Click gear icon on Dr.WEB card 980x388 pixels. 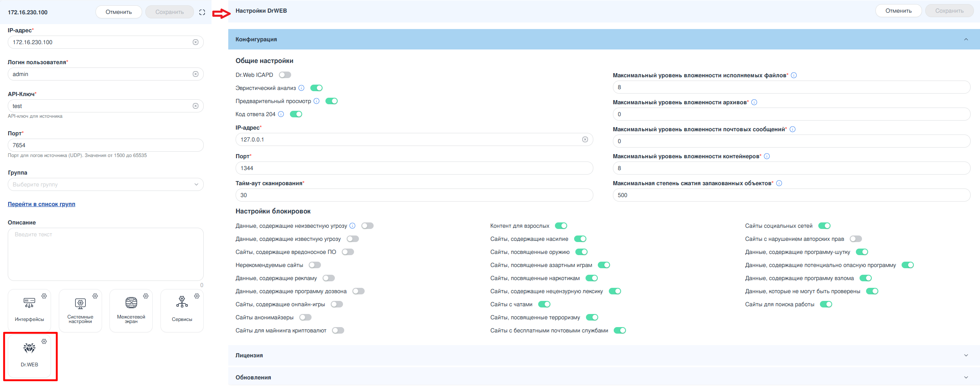[44, 341]
